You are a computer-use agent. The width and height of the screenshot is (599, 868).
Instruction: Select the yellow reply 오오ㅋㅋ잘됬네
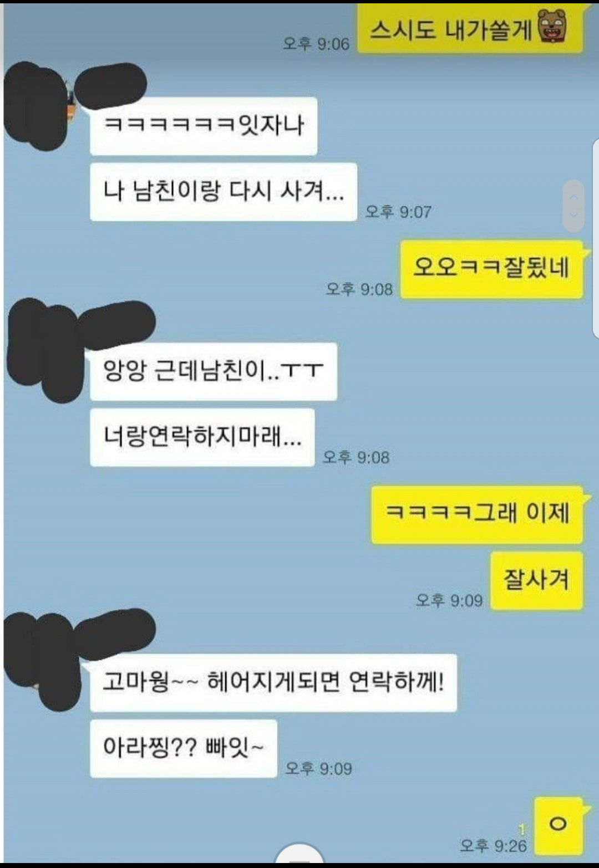pyautogui.click(x=491, y=269)
